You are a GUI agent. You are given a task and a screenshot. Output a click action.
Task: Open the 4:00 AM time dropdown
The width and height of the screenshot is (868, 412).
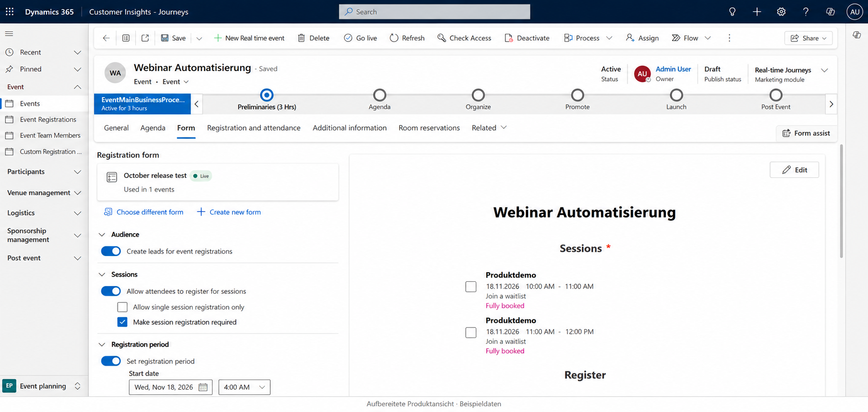click(x=245, y=387)
